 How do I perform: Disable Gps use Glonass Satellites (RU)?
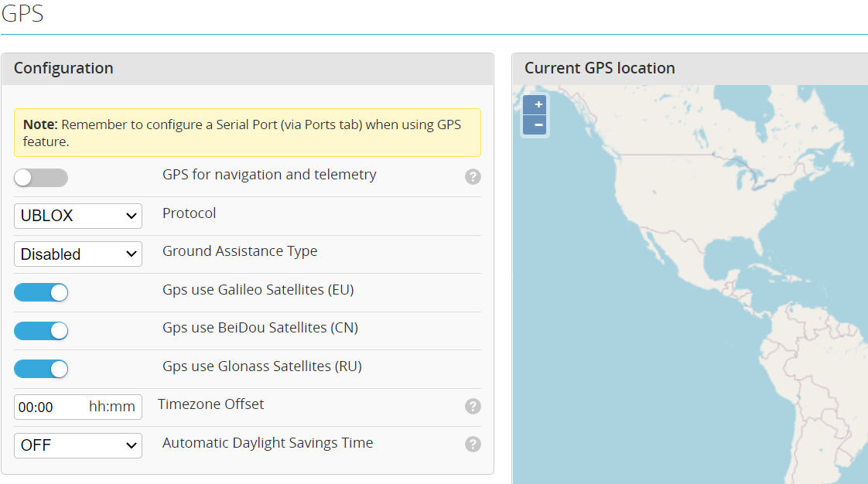tap(41, 369)
